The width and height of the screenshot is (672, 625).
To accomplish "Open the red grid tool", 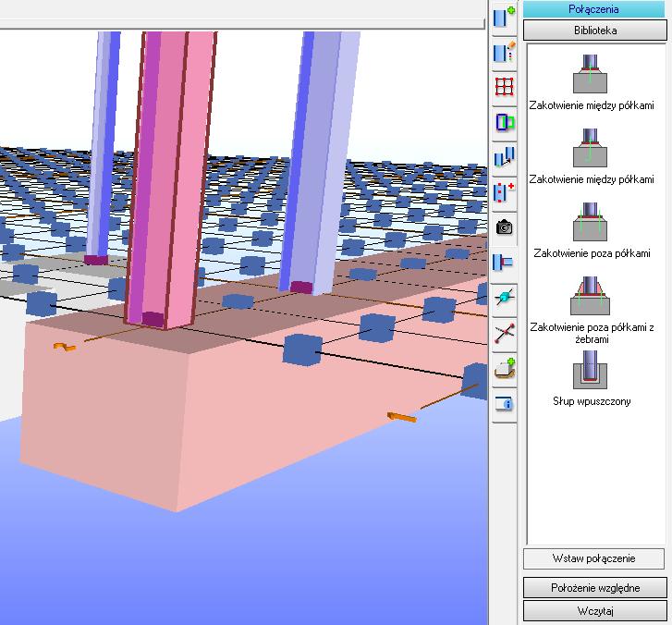I will [x=504, y=88].
